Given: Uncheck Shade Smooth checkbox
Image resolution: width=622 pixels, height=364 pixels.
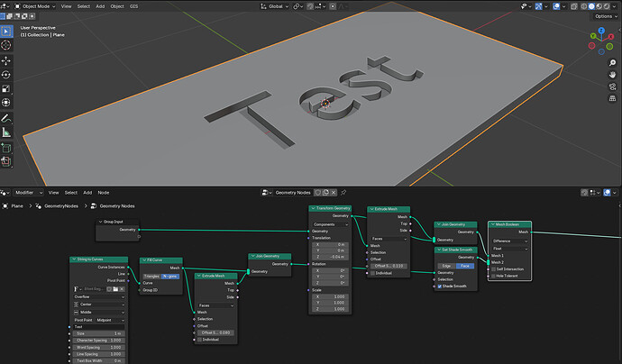Looking at the screenshot, I should click(x=440, y=287).
